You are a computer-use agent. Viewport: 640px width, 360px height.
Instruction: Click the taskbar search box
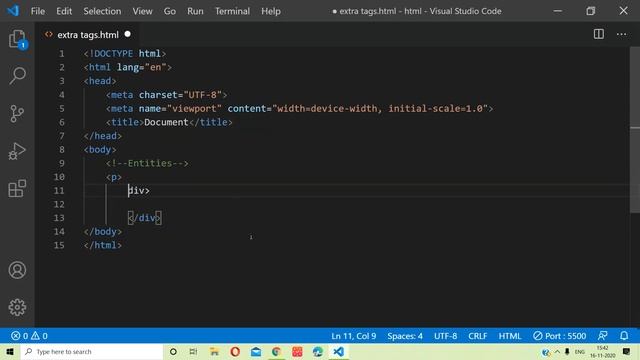pos(92,351)
